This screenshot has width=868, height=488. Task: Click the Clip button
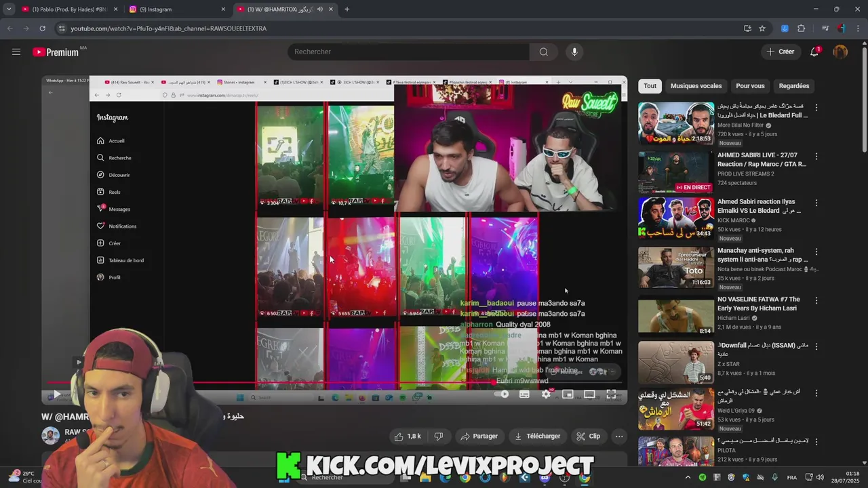point(588,436)
